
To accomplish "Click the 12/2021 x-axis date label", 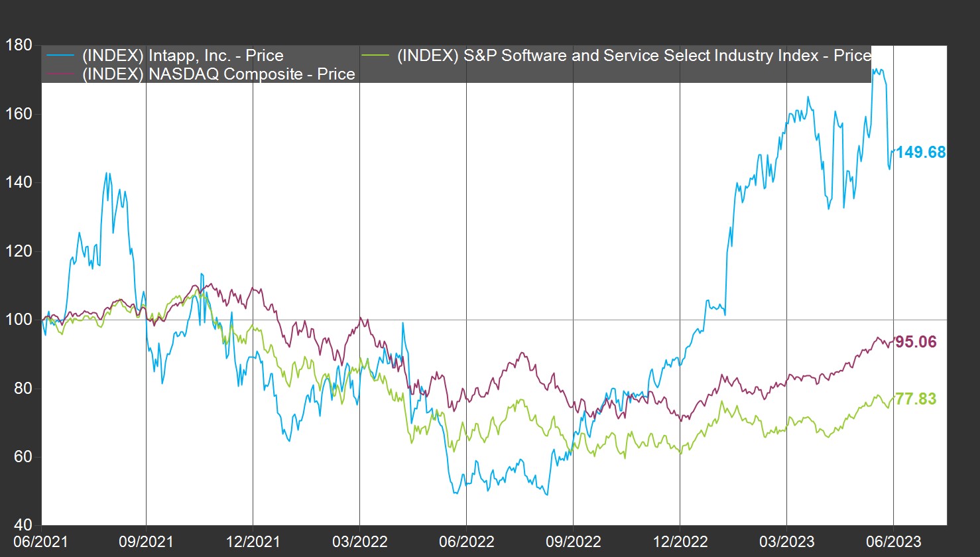I will 253,542.
